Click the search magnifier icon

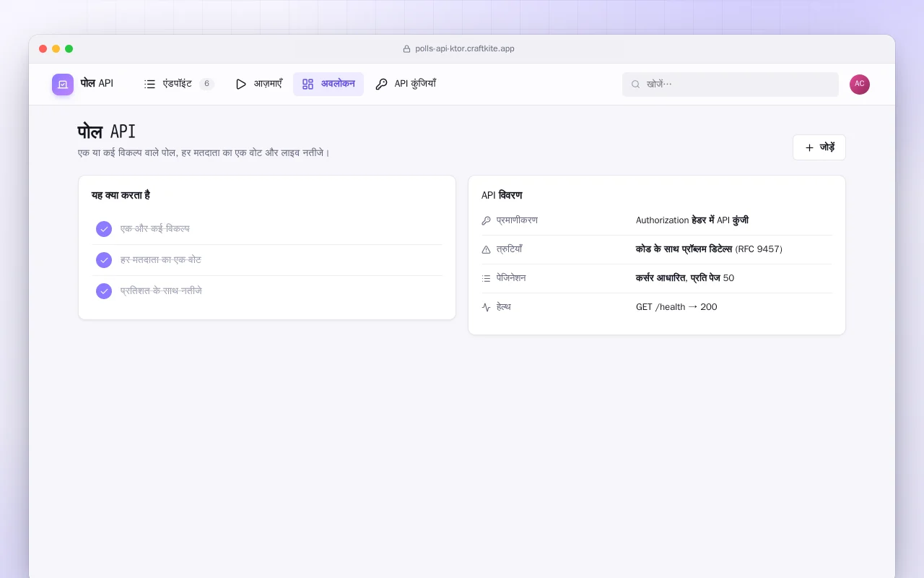pyautogui.click(x=636, y=85)
